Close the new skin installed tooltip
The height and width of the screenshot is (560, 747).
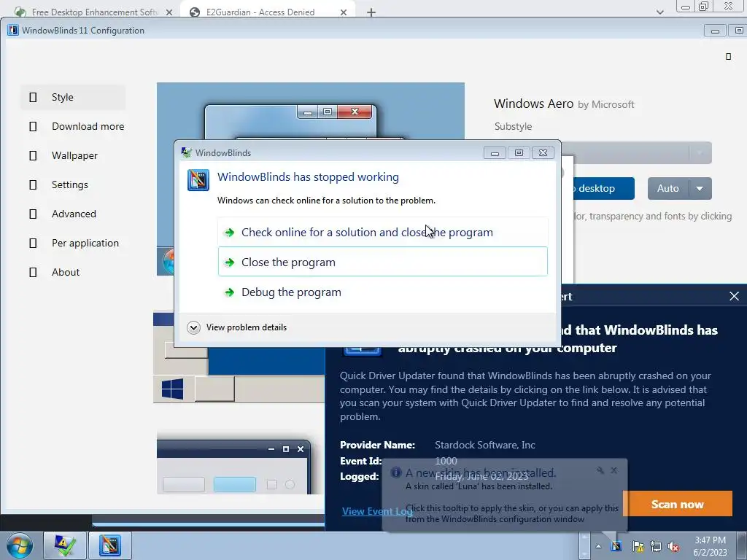(x=614, y=470)
